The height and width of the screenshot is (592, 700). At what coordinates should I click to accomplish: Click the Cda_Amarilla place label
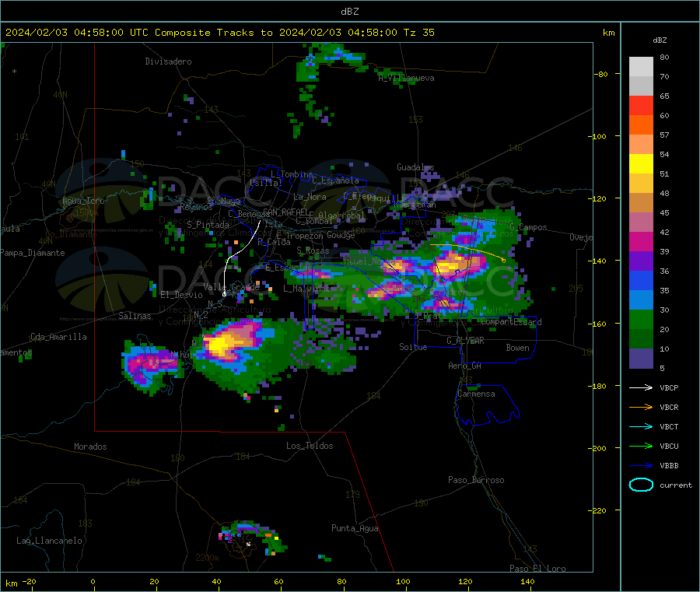coord(58,337)
